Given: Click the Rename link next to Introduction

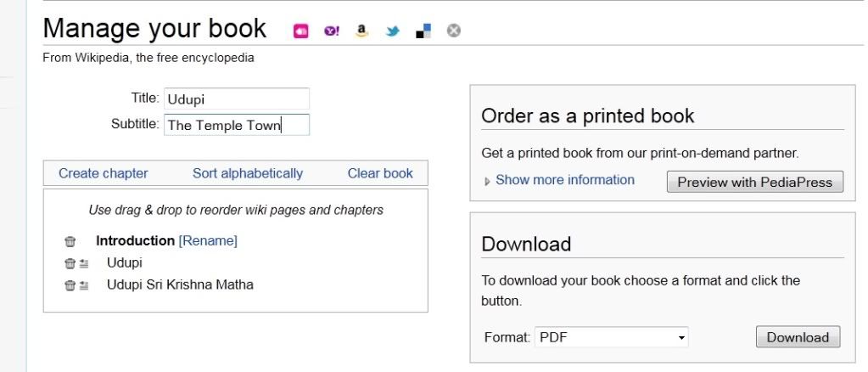Looking at the screenshot, I should click(x=208, y=241).
